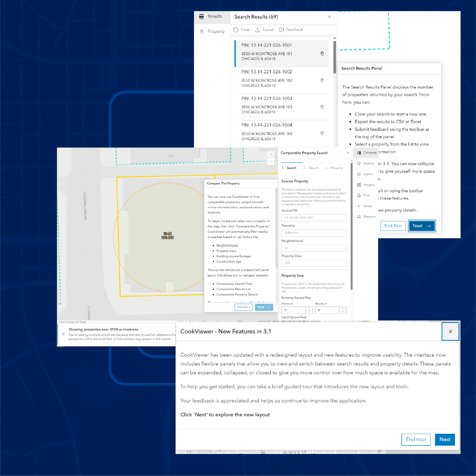Locate 3550 W Montrose Ave 102 pin icon
476x476 pixels.
(x=322, y=80)
